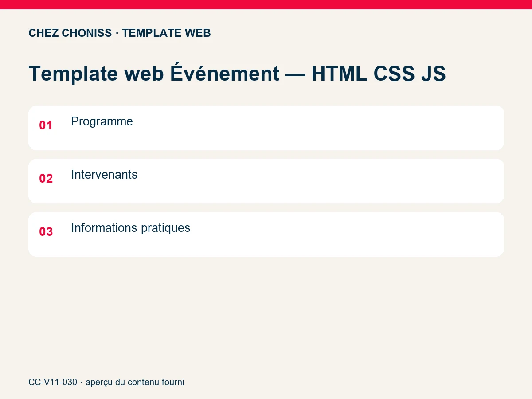
Task: Open the Intervenants card
Action: click(x=266, y=181)
